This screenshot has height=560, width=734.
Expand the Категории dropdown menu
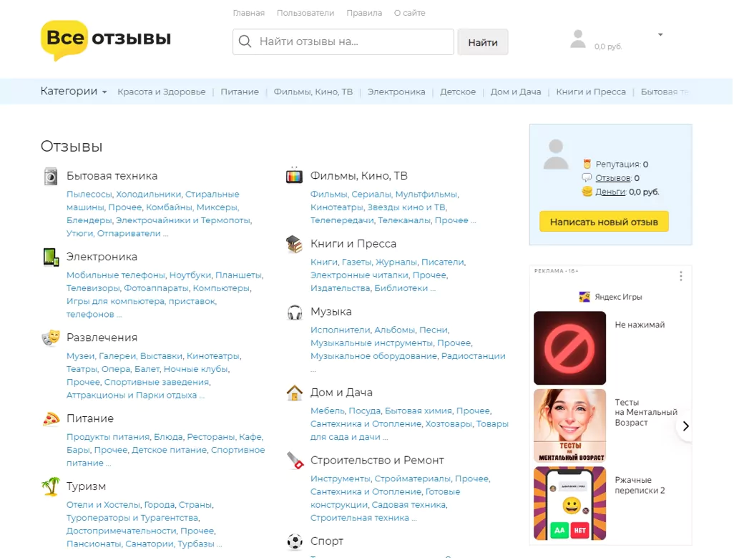point(74,92)
